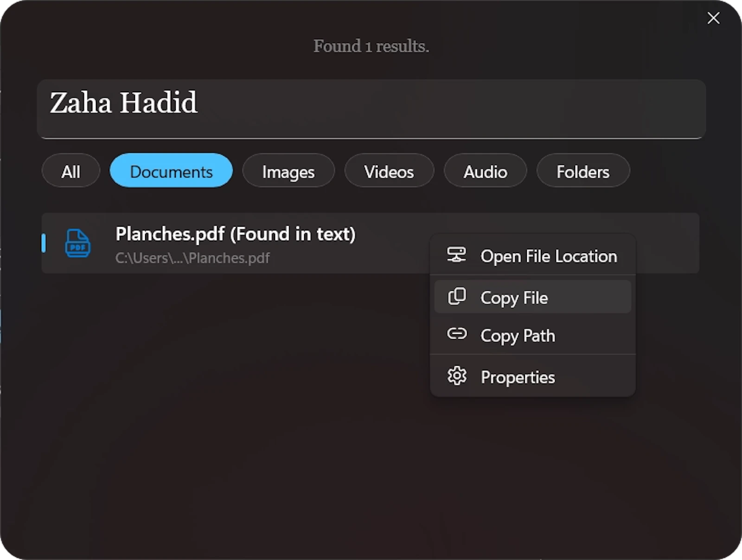
Task: Filter results by Folders
Action: point(583,171)
